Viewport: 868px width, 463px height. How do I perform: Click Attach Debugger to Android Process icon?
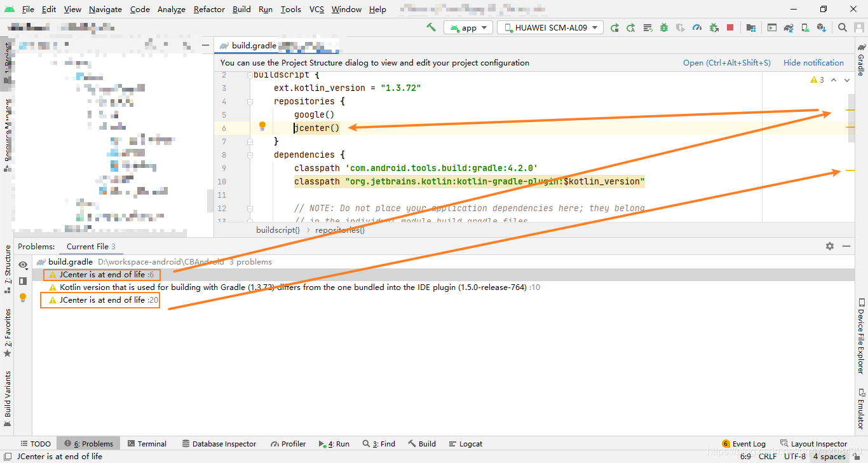pyautogui.click(x=714, y=27)
